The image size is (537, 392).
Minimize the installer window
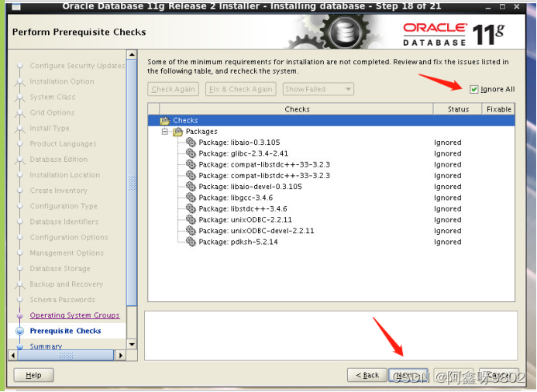[x=488, y=7]
